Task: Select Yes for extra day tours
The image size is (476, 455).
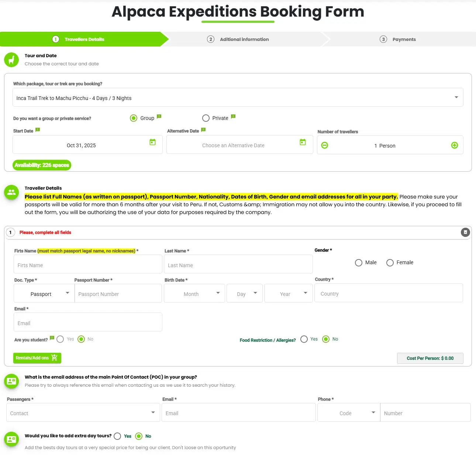Action: [117, 436]
